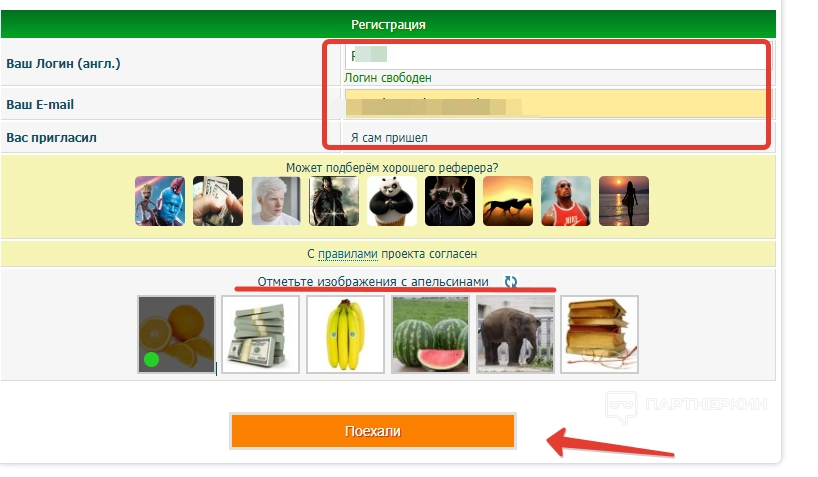Select the dark warrior referrer avatar
Screen dimensions: 818x477
tap(334, 201)
